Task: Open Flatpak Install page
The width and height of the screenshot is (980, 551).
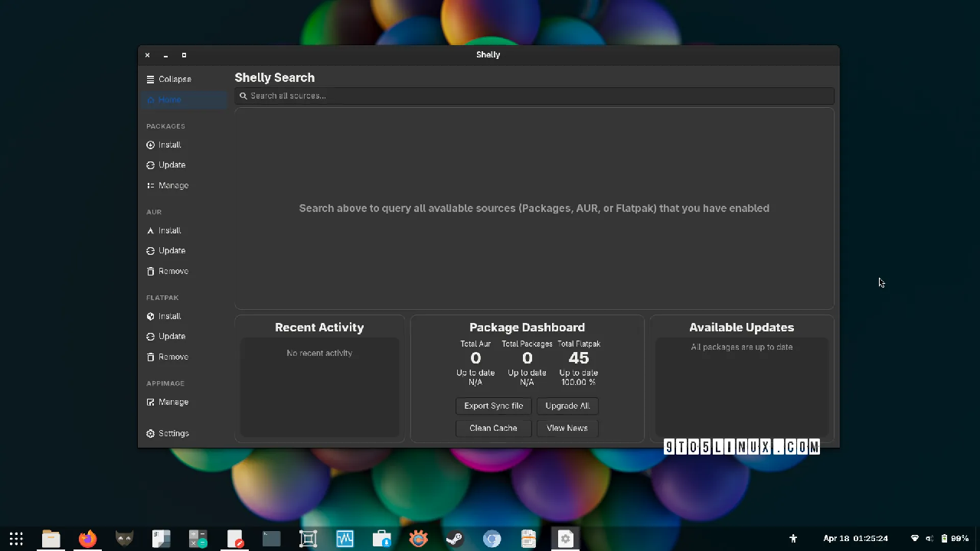Action: click(x=169, y=316)
